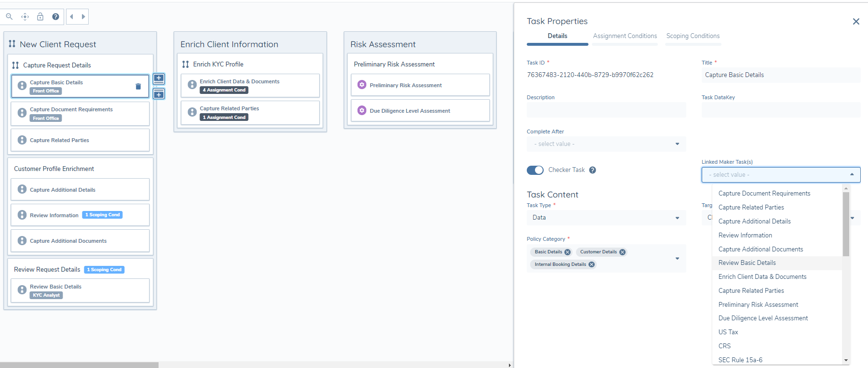868x368 pixels.
Task: Add task below Capture Basic Details
Action: 159,94
